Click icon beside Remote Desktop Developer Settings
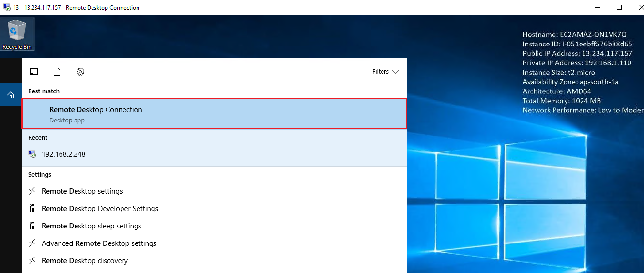 pyautogui.click(x=32, y=209)
